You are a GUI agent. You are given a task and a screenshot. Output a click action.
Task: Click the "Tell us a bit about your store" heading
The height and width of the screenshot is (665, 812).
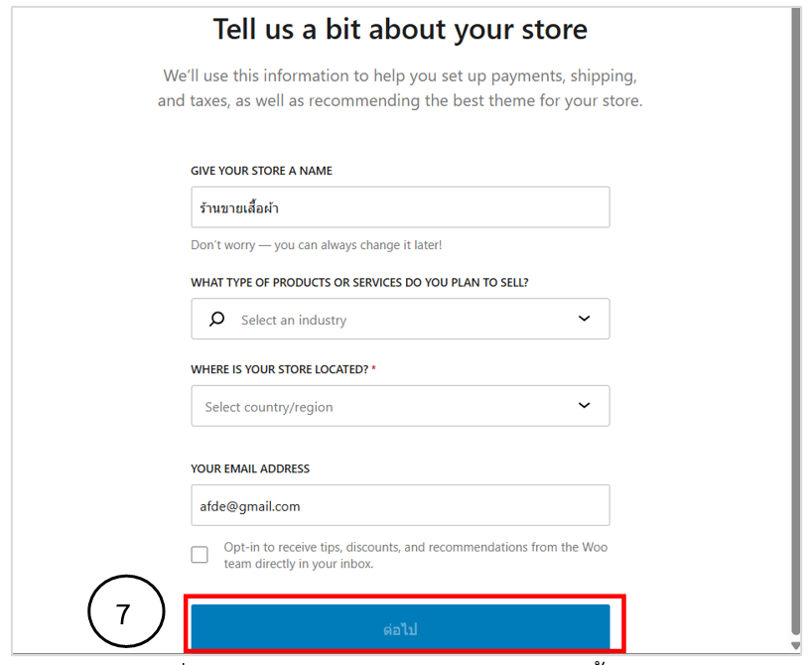[400, 30]
